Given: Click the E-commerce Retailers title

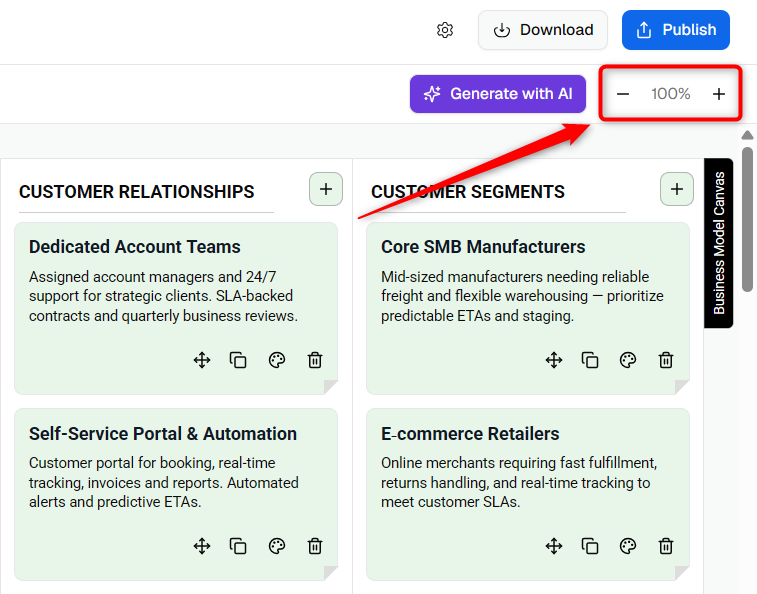Looking at the screenshot, I should point(470,434).
